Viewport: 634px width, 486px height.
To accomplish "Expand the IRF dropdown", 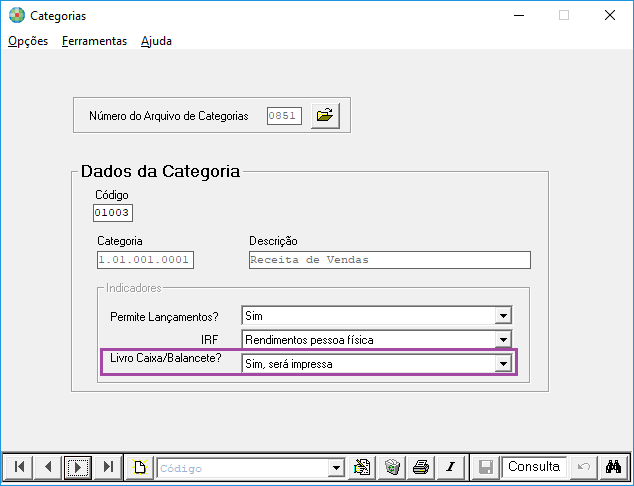I will click(x=503, y=340).
